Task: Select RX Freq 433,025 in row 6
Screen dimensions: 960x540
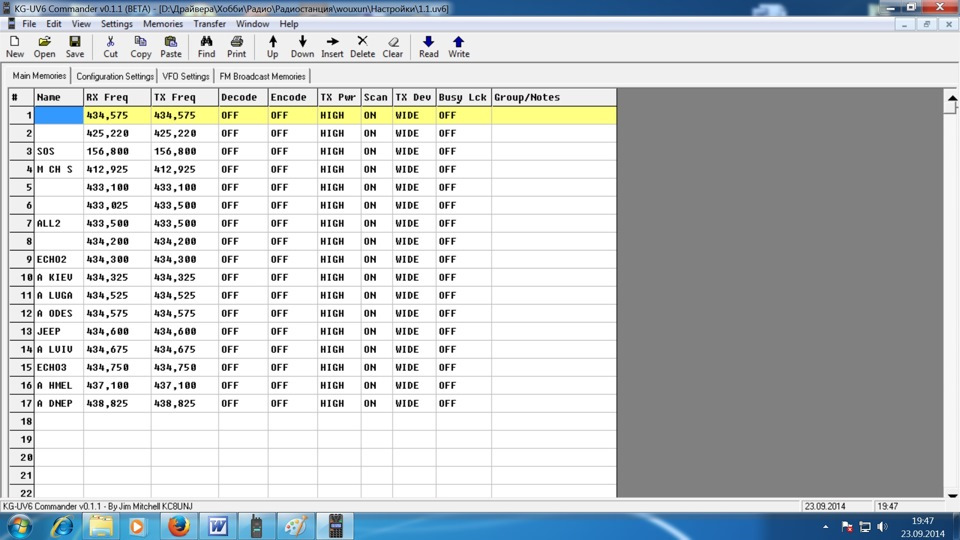Action: [117, 205]
